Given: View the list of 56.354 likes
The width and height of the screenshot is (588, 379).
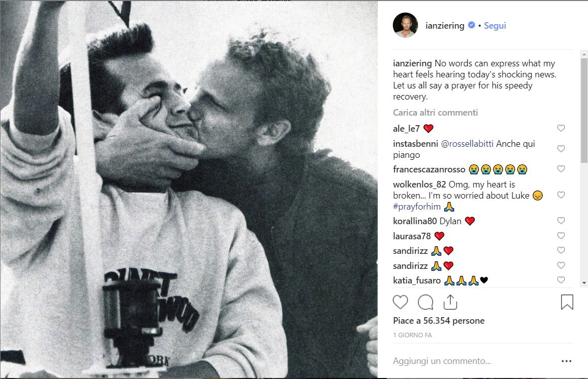Looking at the screenshot, I should click(439, 321).
